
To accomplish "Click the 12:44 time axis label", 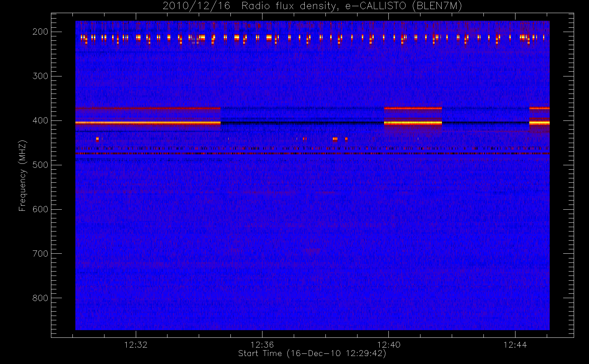I will click(515, 345).
